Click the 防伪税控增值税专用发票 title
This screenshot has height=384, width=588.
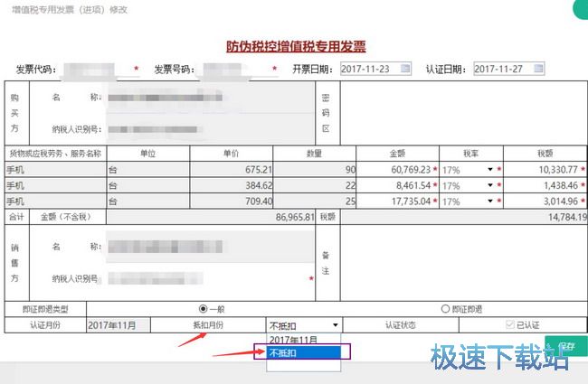296,46
